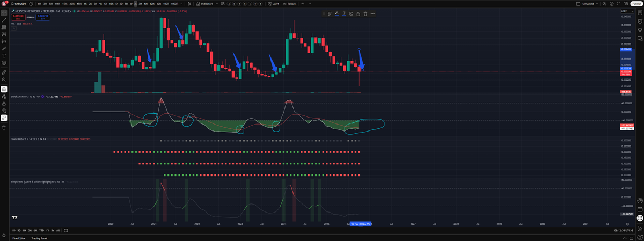Start bar Replay mode
The width and height of the screenshot is (644, 241).
(x=290, y=4)
